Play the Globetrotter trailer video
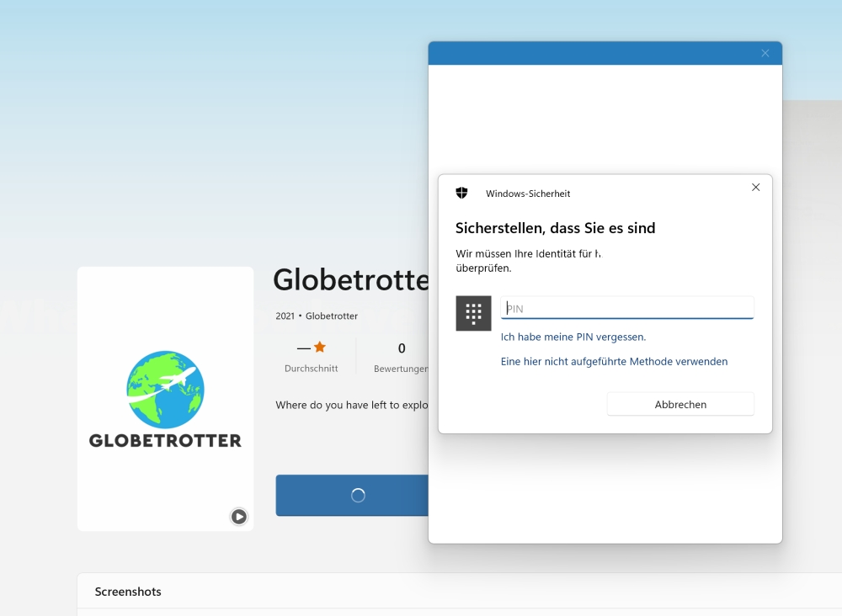Screen dimensions: 842x616 point(239,516)
